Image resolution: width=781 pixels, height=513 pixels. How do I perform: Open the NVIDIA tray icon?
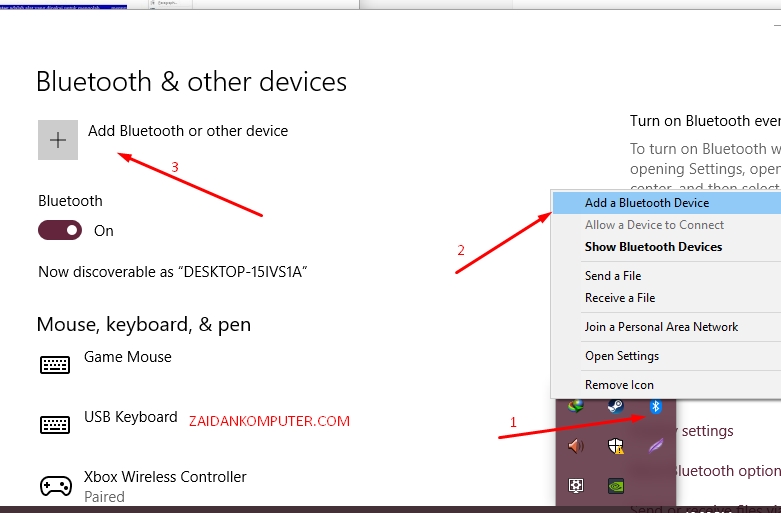(x=616, y=486)
